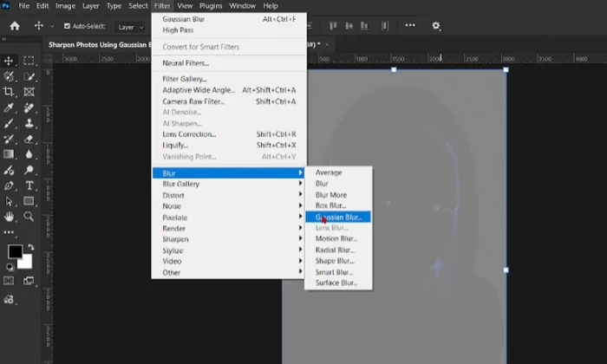Select the Rectangular Marquee tool
Screen dimensions: 607x364
click(29, 61)
